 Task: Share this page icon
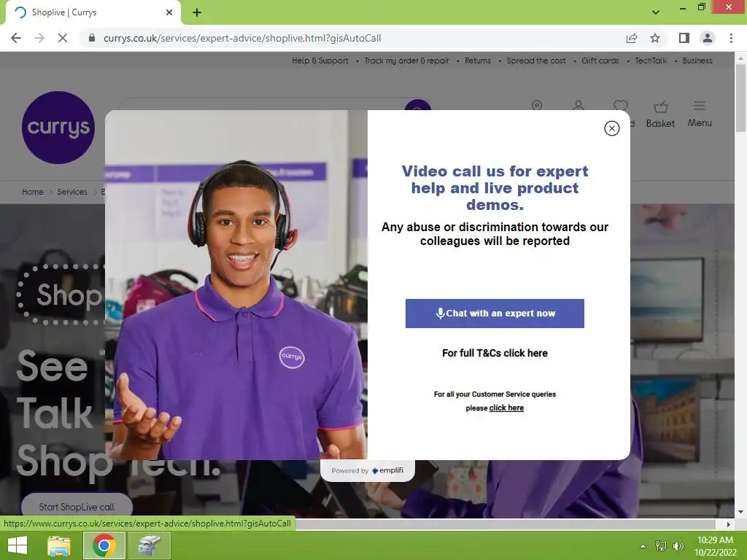[632, 38]
